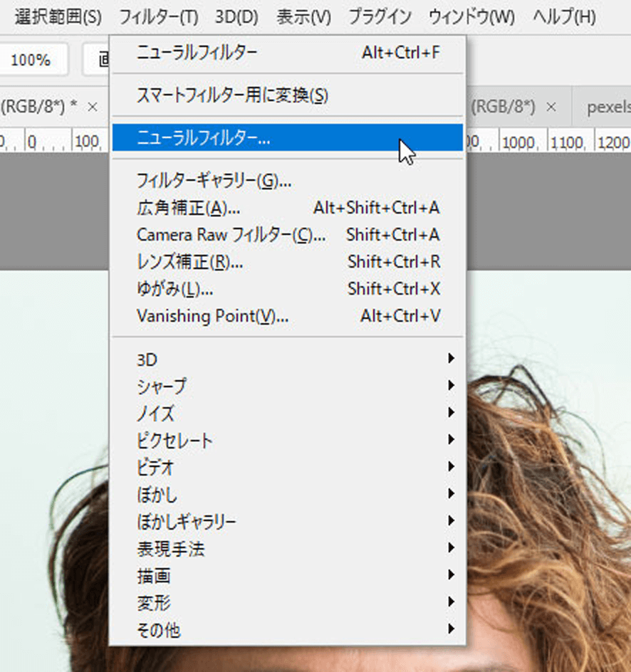This screenshot has width=631, height=672.
Task: Switch to the pexels document tab
Action: pos(602,107)
